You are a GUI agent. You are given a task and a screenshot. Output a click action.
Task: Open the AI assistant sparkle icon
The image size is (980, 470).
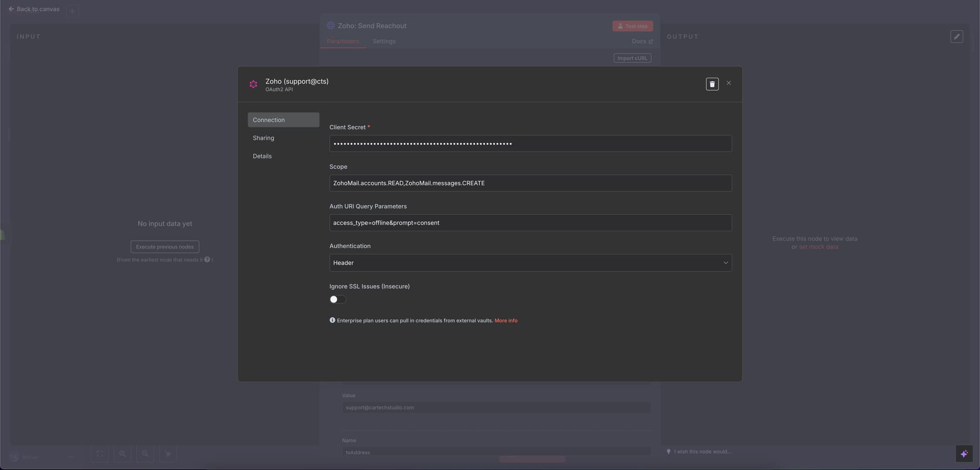click(964, 454)
